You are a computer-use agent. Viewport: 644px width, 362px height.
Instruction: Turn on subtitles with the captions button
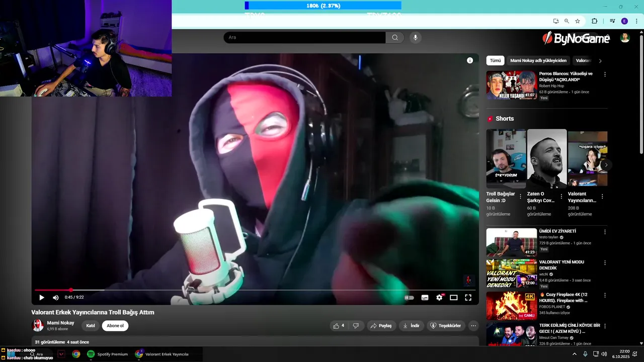tap(425, 298)
